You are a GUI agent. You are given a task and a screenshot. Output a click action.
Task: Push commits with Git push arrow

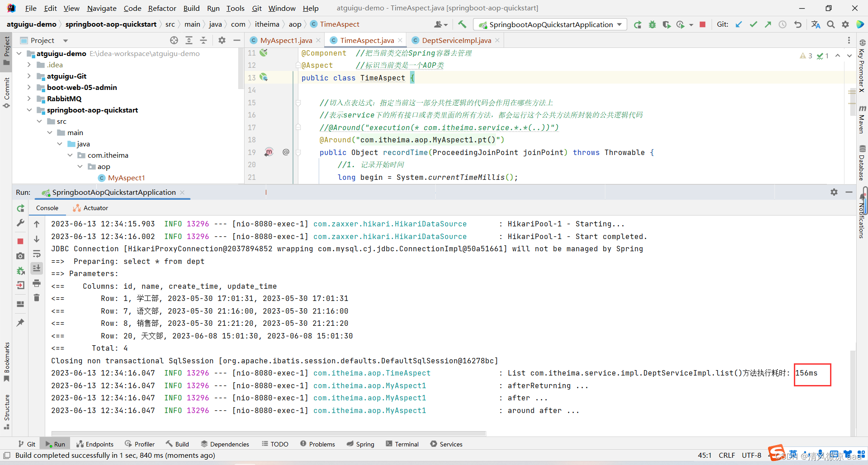pyautogui.click(x=768, y=24)
